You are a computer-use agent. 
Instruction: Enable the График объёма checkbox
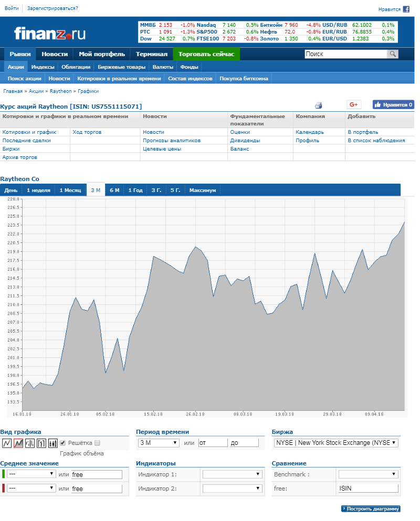(97, 443)
